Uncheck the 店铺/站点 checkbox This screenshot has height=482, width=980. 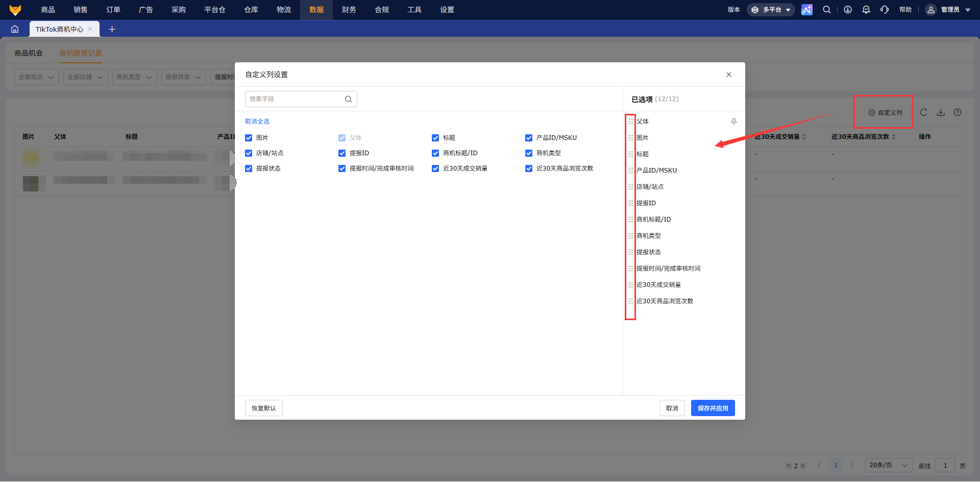coord(249,153)
